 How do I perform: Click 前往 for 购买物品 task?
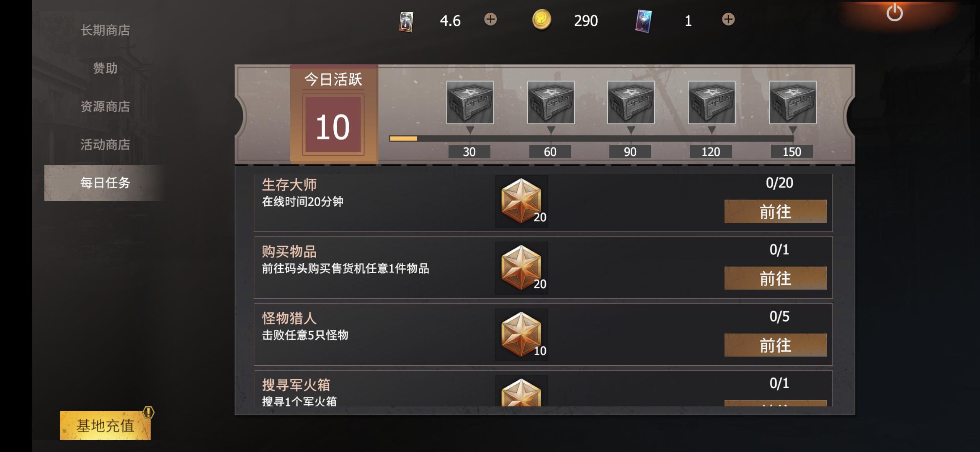pyautogui.click(x=775, y=278)
